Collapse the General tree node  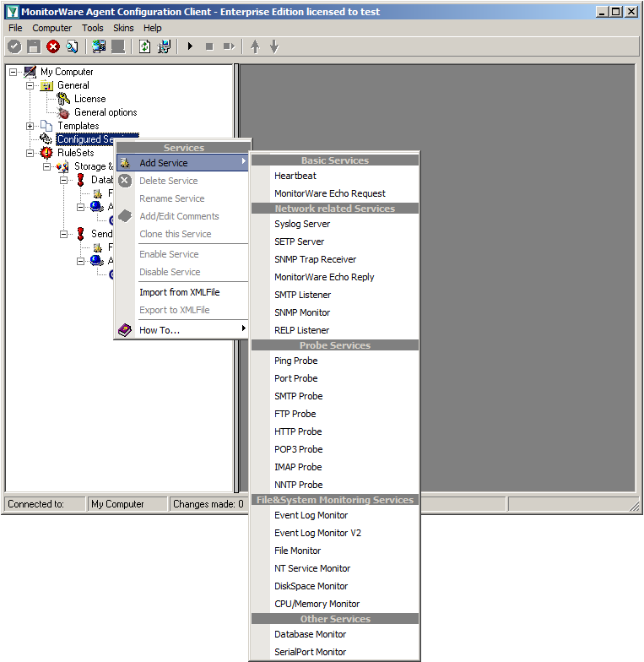pyautogui.click(x=30, y=86)
